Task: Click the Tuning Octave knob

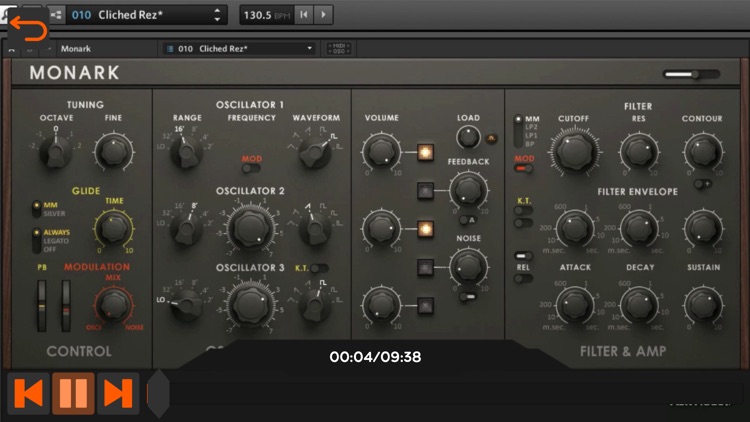Action: tap(55, 151)
